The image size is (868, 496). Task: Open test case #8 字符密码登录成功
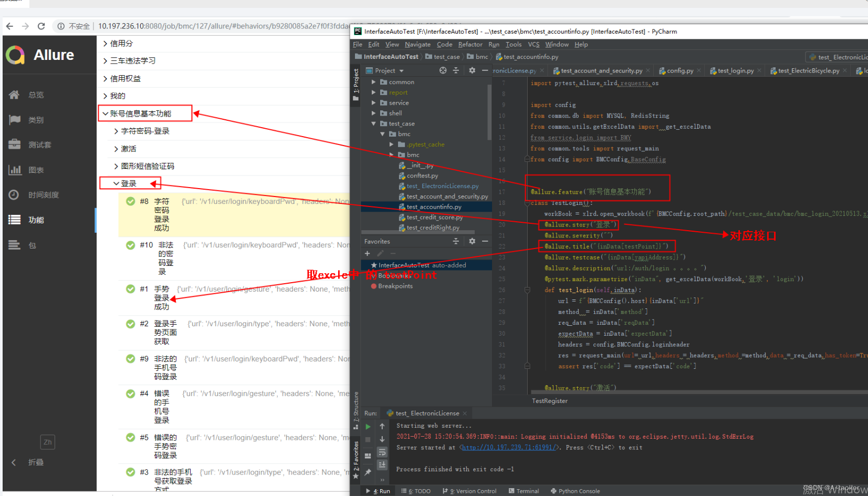[234, 214]
